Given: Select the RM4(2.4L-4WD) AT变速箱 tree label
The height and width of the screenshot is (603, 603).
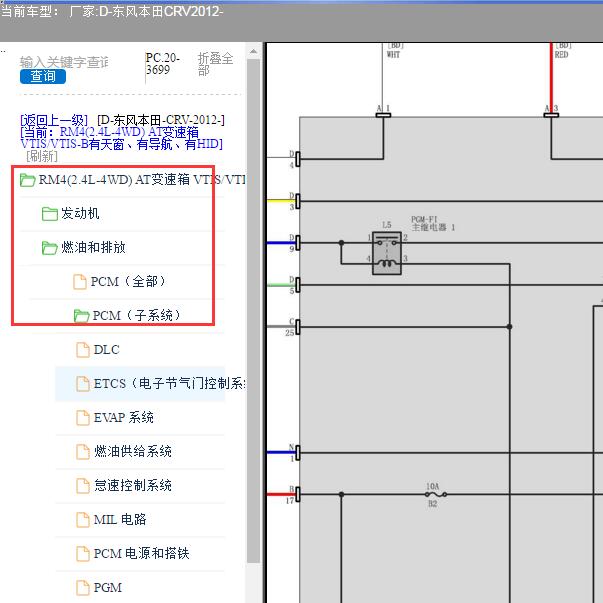Looking at the screenshot, I should coord(142,180).
